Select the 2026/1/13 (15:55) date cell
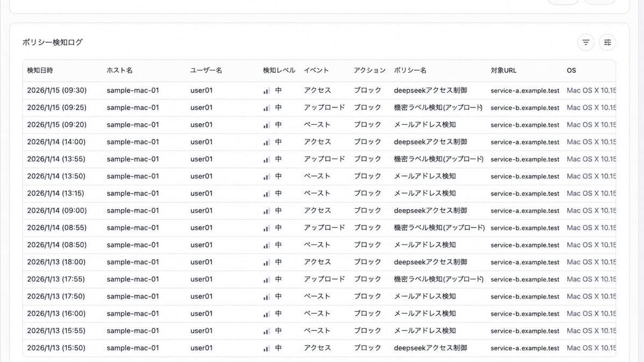The image size is (644, 362). coord(56,331)
